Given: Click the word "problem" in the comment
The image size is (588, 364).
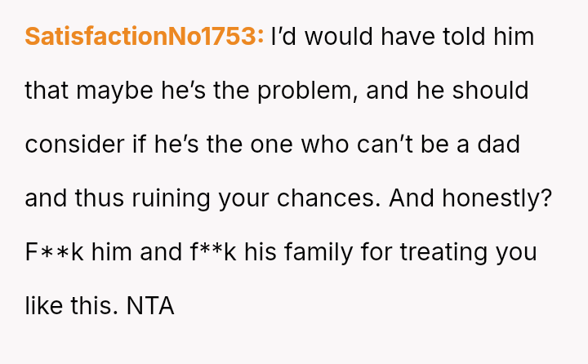Looking at the screenshot, I should click(305, 91).
